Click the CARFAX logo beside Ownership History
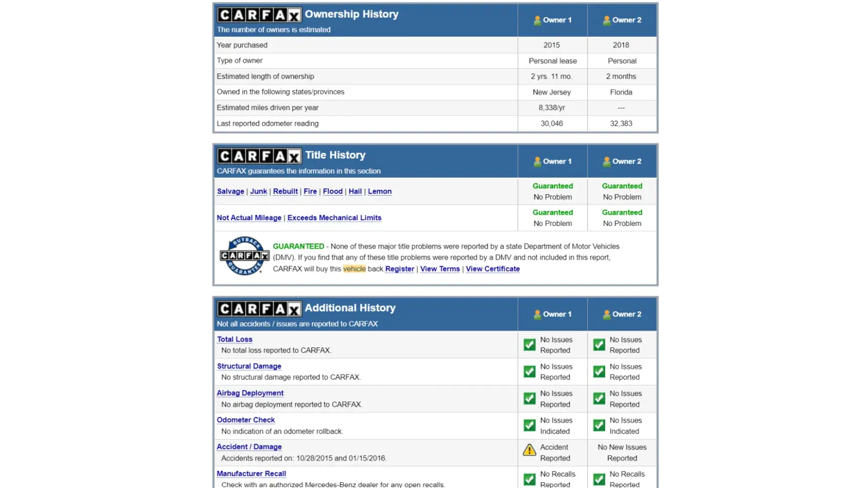This screenshot has height=488, width=868. pyautogui.click(x=259, y=15)
